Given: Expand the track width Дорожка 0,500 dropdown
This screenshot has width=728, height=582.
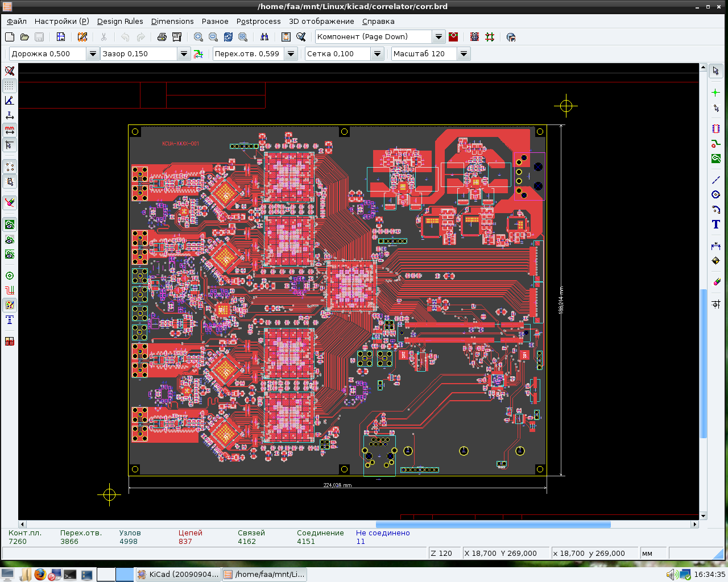Looking at the screenshot, I should tap(93, 54).
